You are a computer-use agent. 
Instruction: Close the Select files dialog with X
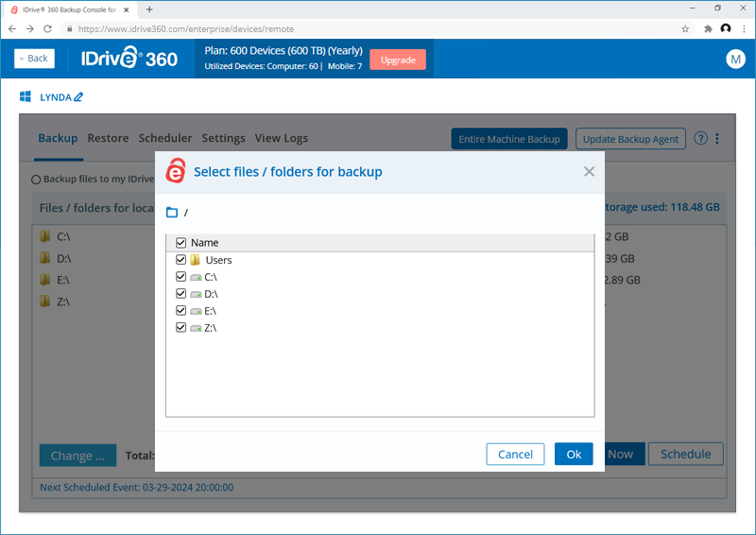(589, 171)
